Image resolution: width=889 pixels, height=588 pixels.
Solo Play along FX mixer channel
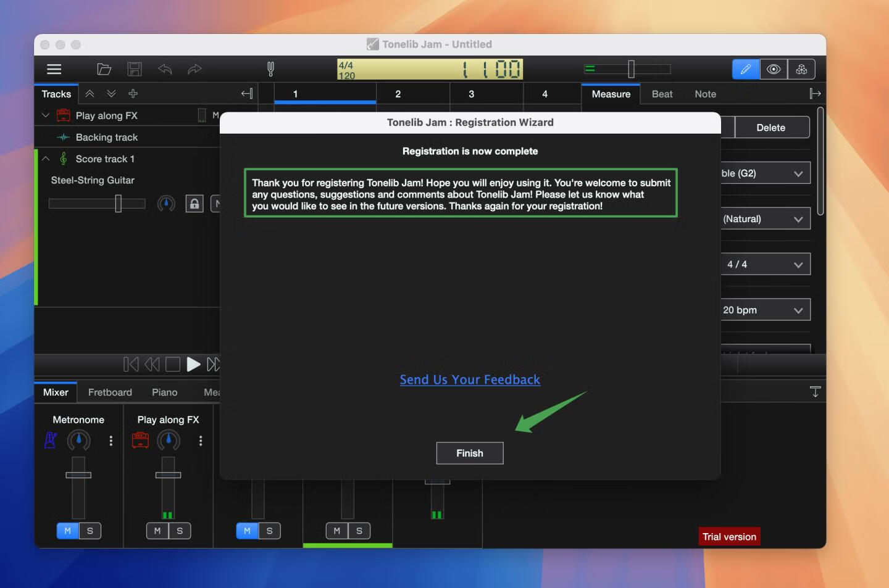[x=180, y=531]
